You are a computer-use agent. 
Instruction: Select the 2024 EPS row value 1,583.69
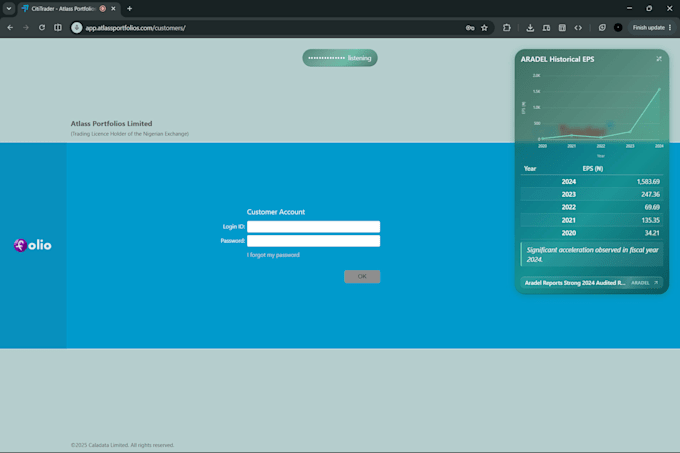click(648, 182)
